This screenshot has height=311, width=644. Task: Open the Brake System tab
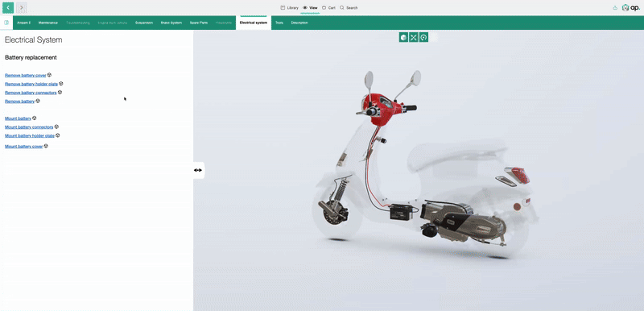(x=171, y=23)
